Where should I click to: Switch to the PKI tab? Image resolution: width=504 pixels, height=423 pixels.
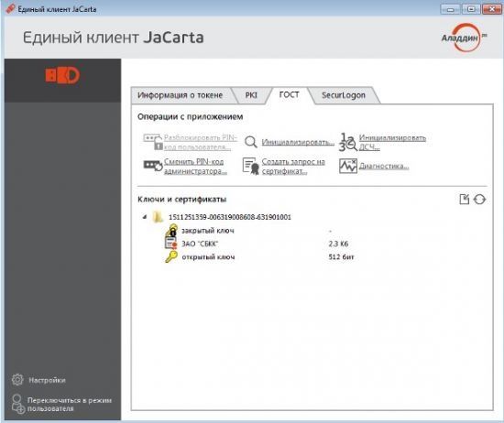(251, 95)
